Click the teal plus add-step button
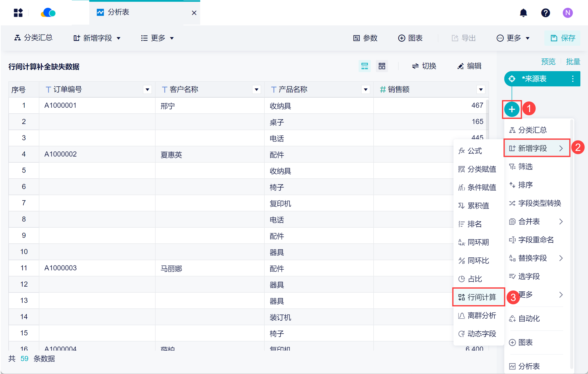This screenshot has width=588, height=374. click(x=512, y=110)
